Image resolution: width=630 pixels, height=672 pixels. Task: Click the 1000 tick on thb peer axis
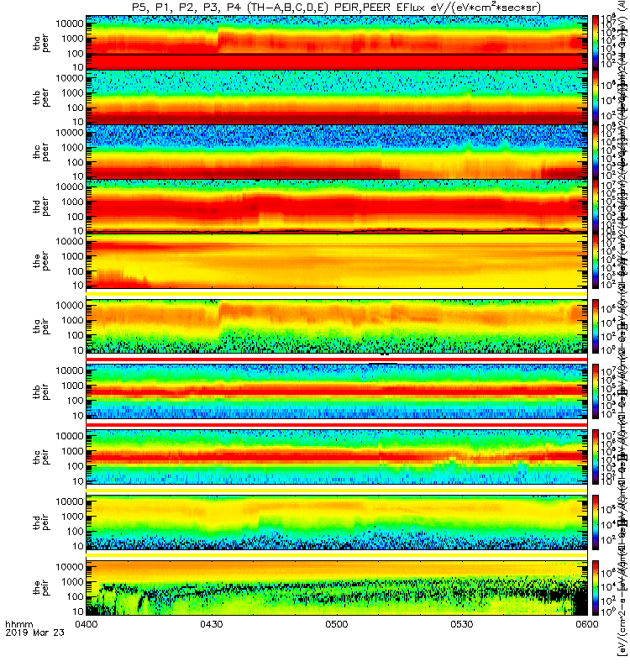[72, 93]
